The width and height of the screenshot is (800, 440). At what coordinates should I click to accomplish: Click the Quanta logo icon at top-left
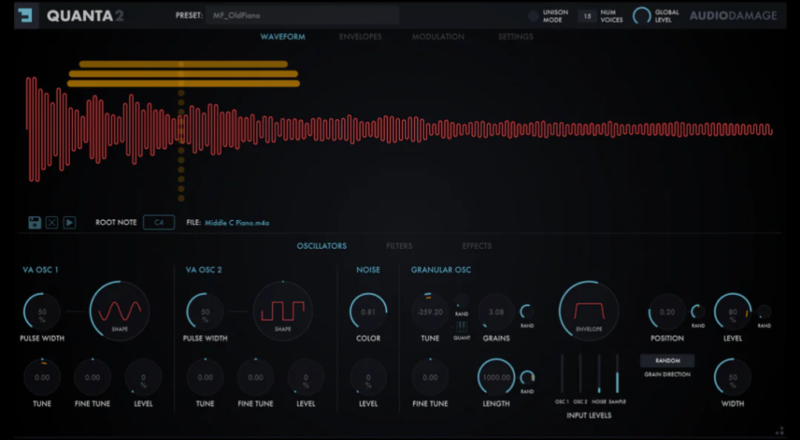26,16
